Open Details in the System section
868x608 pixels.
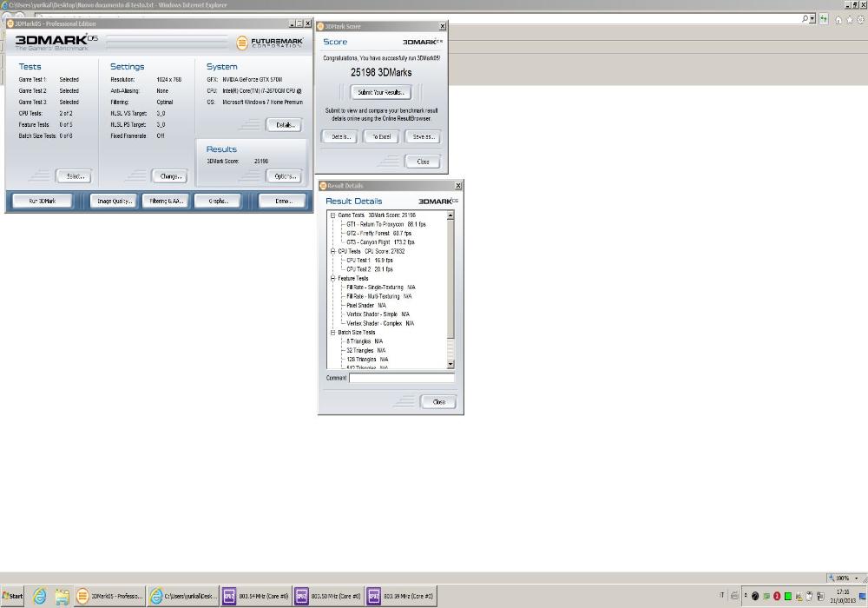coord(285,125)
